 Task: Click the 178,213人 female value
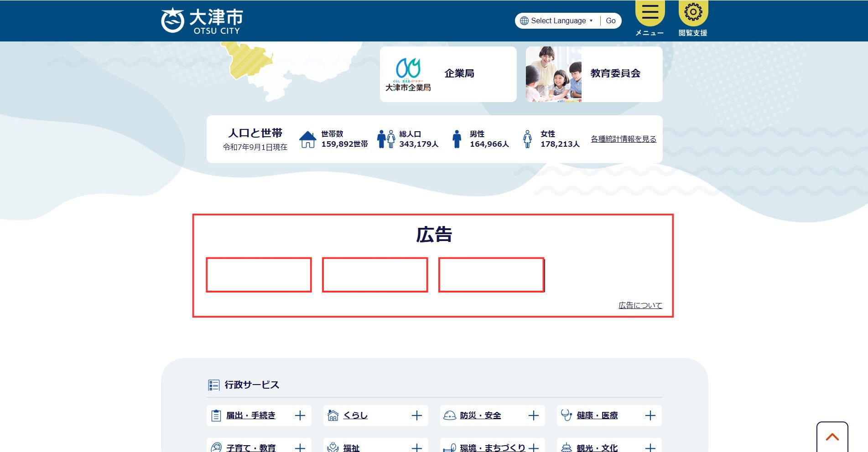click(x=560, y=144)
